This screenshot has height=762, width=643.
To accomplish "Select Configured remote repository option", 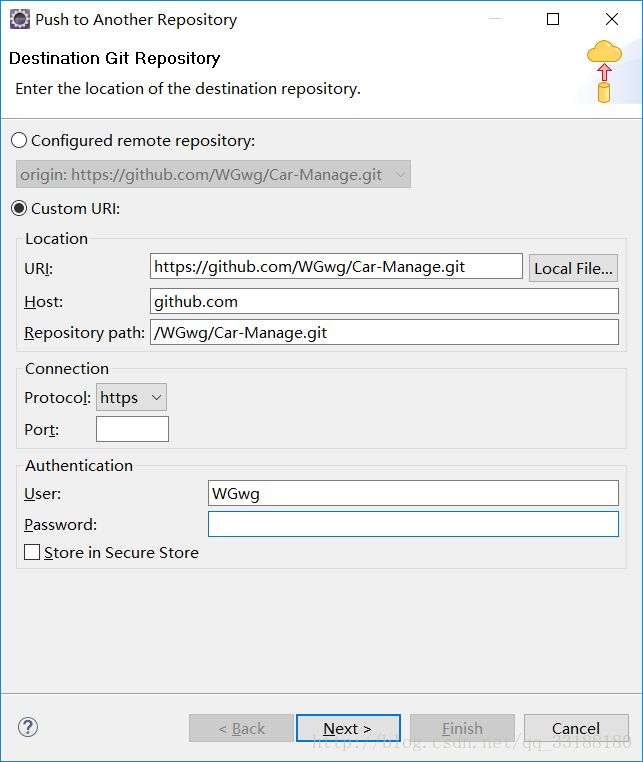I will click(19, 141).
